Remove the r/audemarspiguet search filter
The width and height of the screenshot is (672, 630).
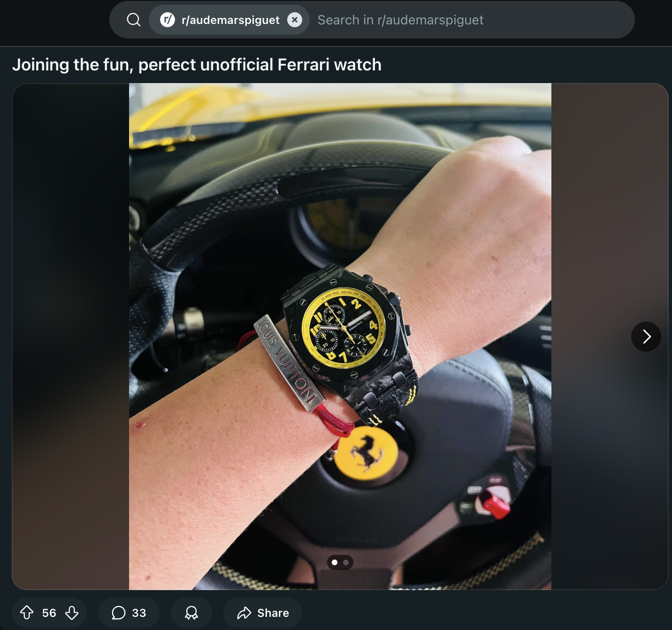point(295,20)
